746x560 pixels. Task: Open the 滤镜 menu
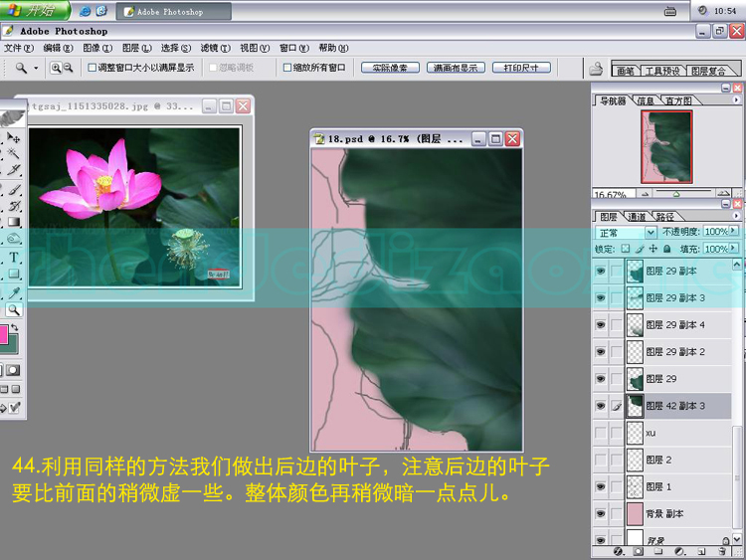(x=215, y=48)
